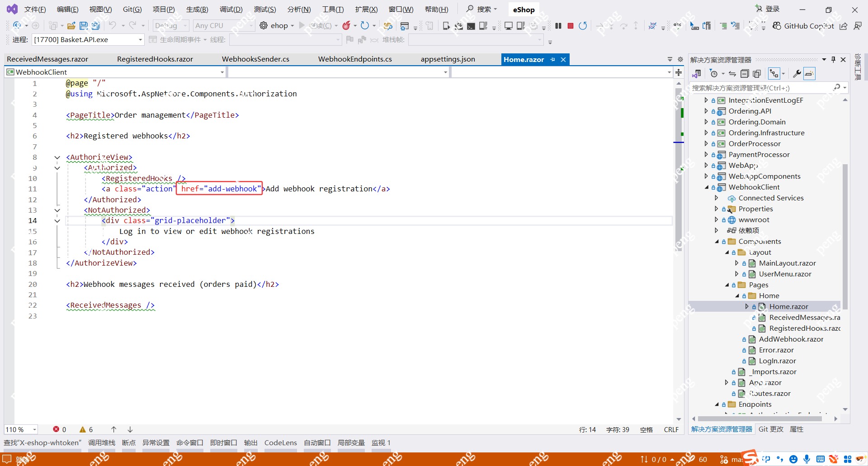Click the split editor icon above the scrollbar
The height and width of the screenshot is (466, 868).
pyautogui.click(x=679, y=72)
